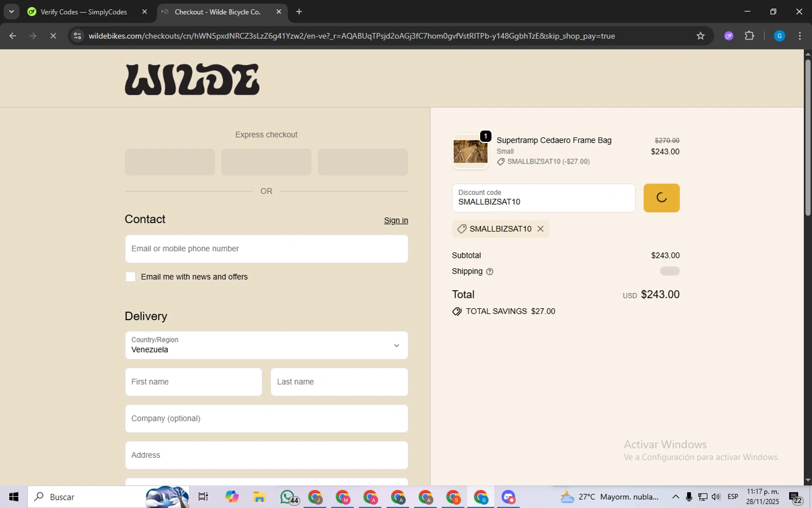Open the Chrome taskbar icon labeled S

click(x=454, y=497)
